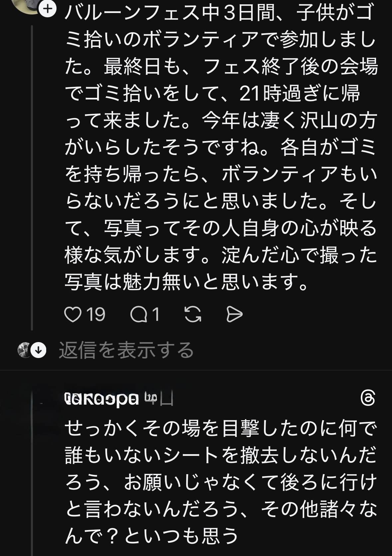Expand replies via 返信を表示する text
Image resolution: width=392 pixels, height=556 pixels.
pos(126,350)
